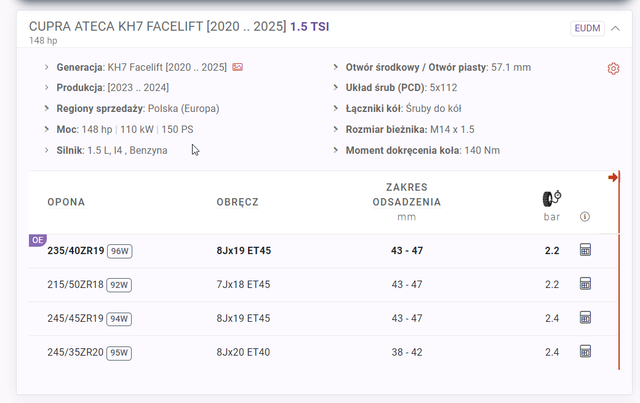This screenshot has width=640, height=403.
Task: Select tire size 245/45ZR19
Action: (76, 318)
